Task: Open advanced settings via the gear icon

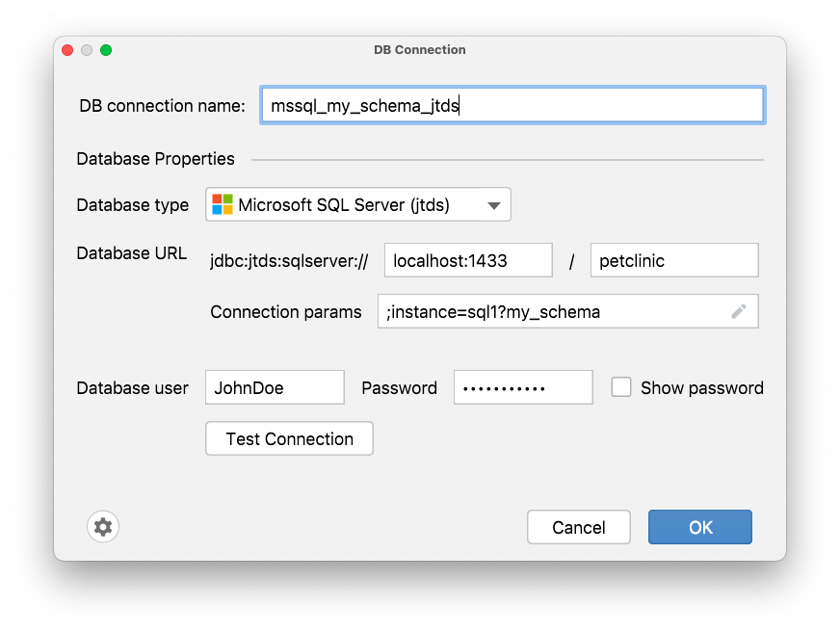Action: 103,526
